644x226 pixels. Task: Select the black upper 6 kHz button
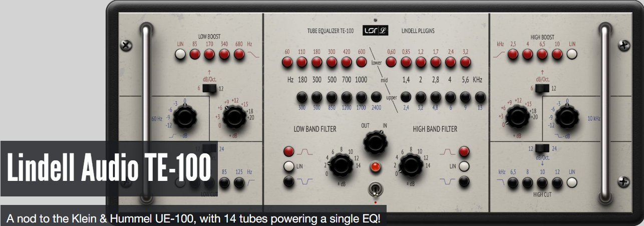[451, 97]
